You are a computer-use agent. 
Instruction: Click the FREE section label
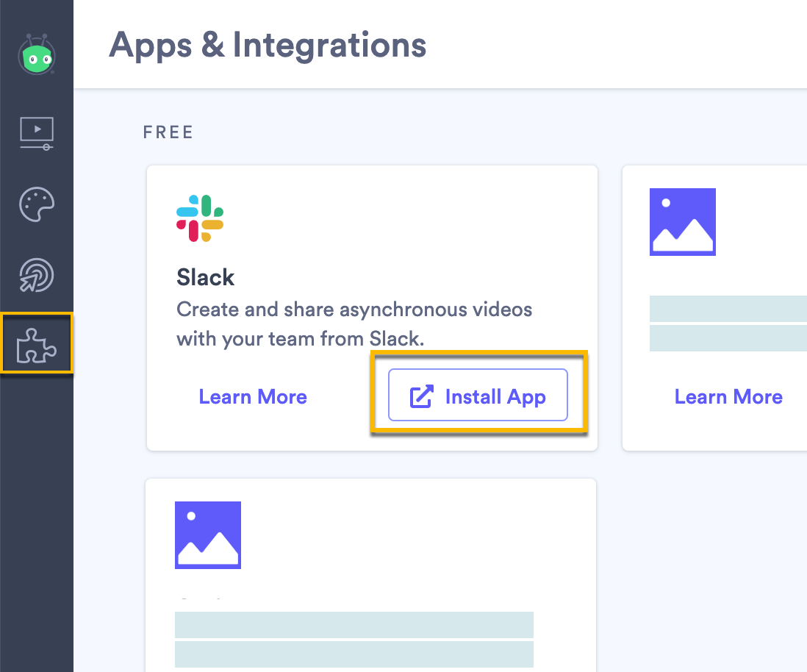[168, 132]
